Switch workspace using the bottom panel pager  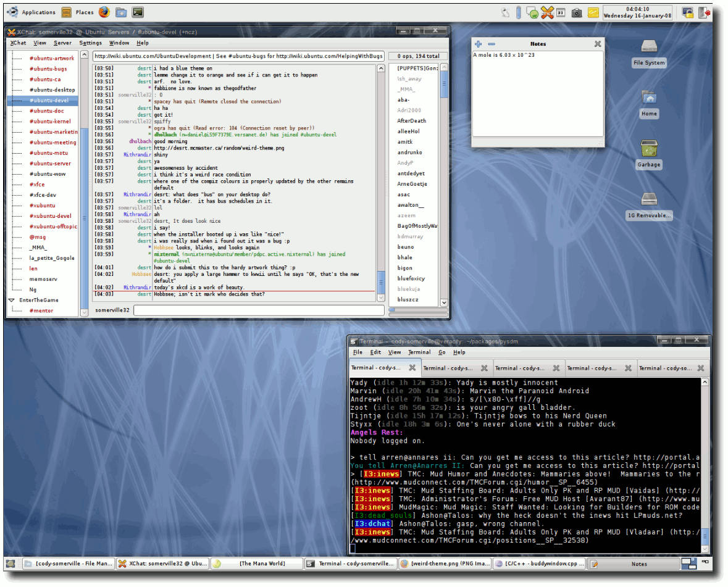[689, 564]
